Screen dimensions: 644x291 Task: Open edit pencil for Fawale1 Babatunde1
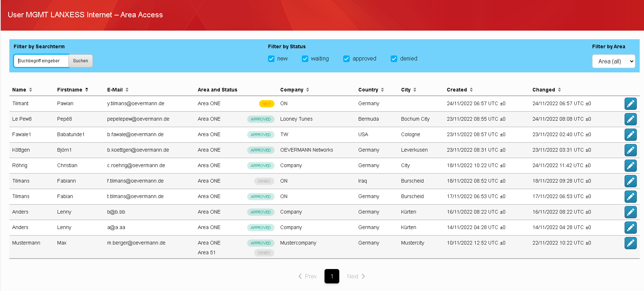click(630, 135)
